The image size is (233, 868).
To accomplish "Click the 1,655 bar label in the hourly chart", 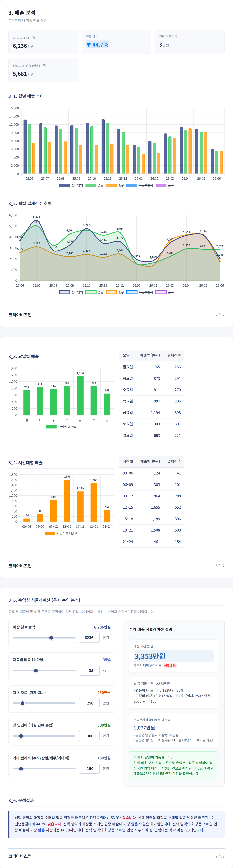I will point(67,476).
